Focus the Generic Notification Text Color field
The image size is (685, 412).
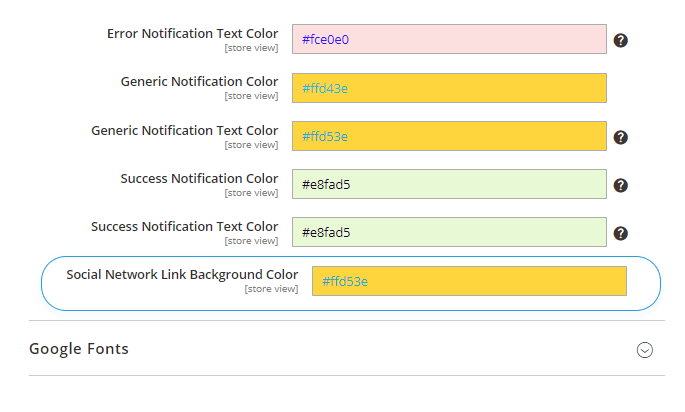449,136
